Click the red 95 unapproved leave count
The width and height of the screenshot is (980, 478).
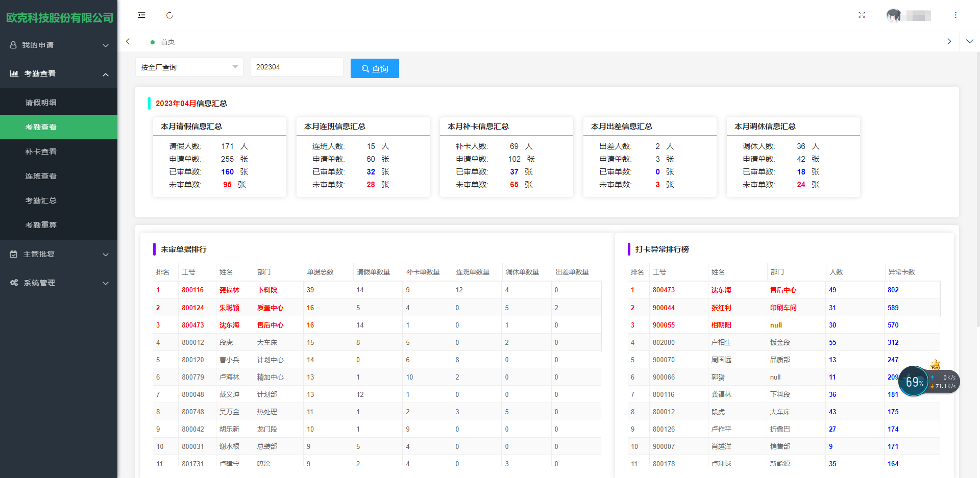click(228, 185)
